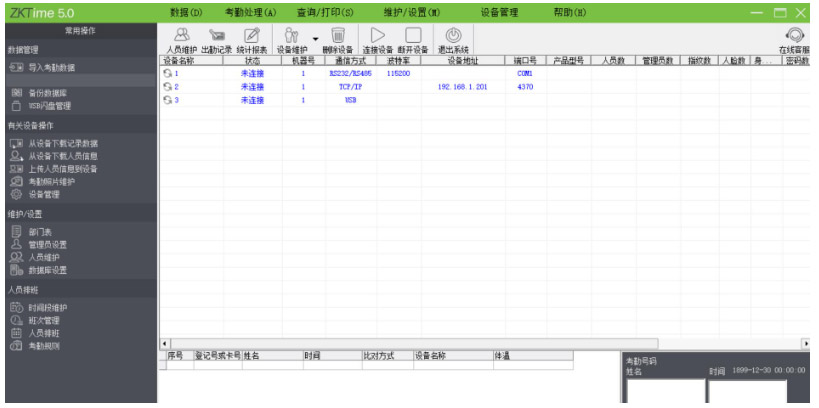Viewport: 819px width, 408px height.
Task: Open 部门表 in the sidebar
Action: tap(39, 231)
